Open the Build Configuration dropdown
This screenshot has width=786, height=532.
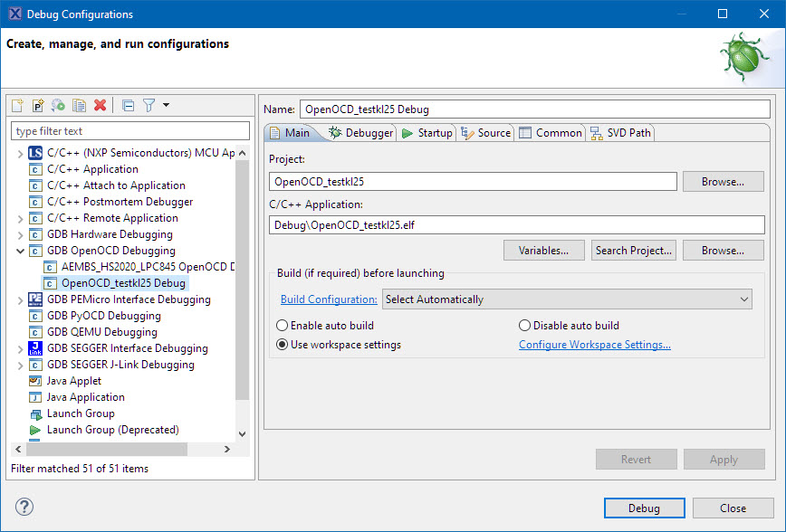(567, 299)
